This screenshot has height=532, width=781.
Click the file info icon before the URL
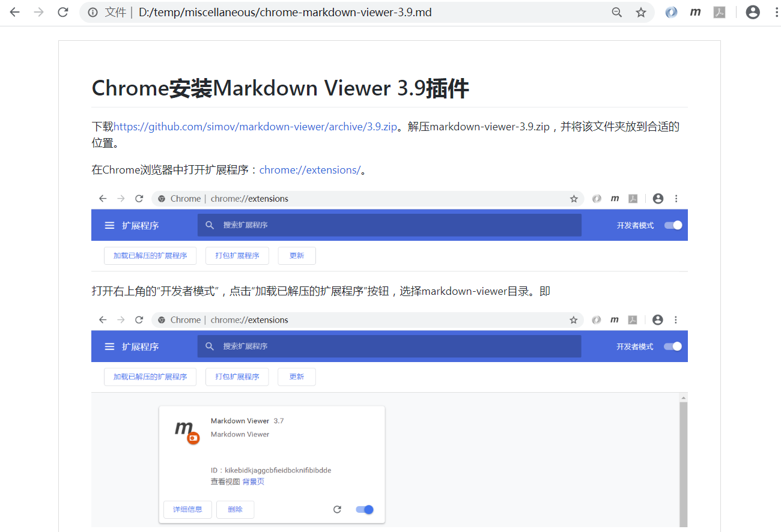[91, 11]
